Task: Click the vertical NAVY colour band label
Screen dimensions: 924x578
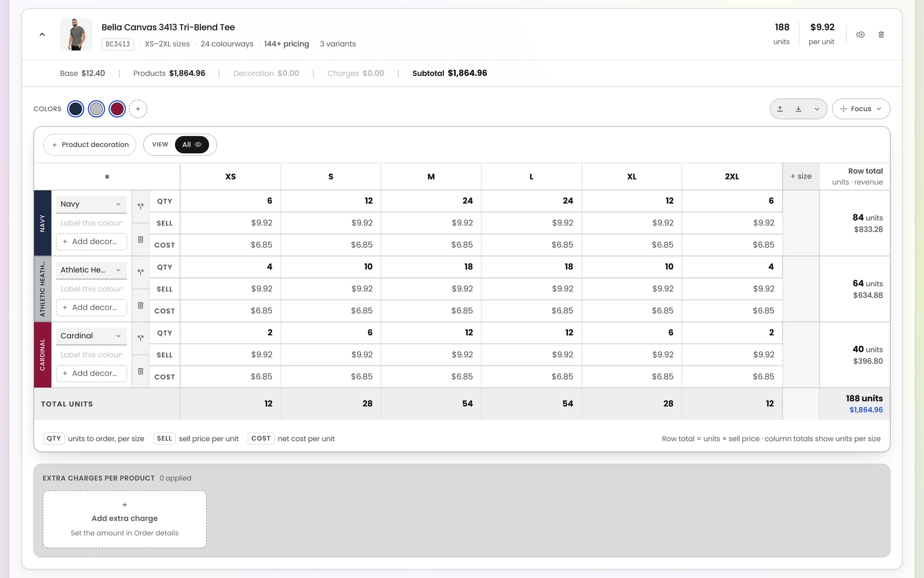Action: click(42, 223)
